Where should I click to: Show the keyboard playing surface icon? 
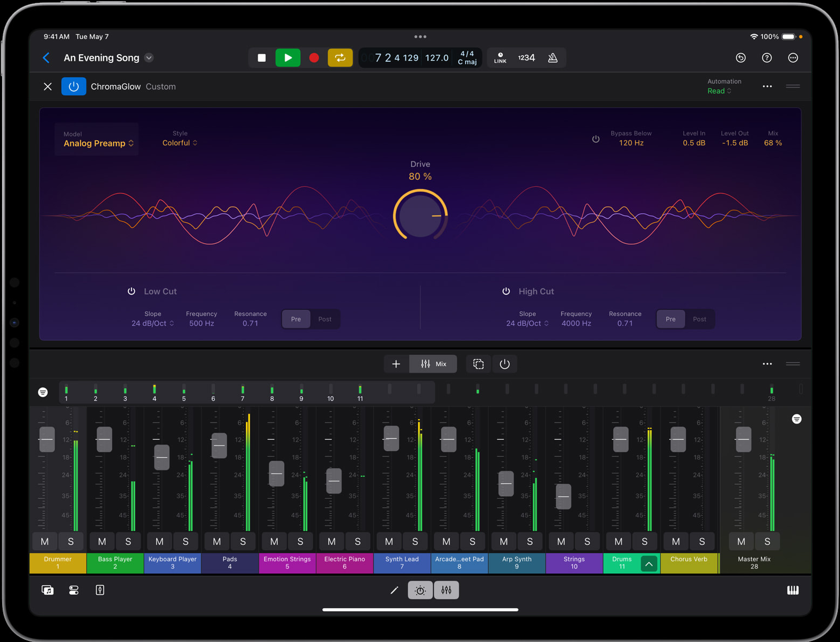[793, 590]
